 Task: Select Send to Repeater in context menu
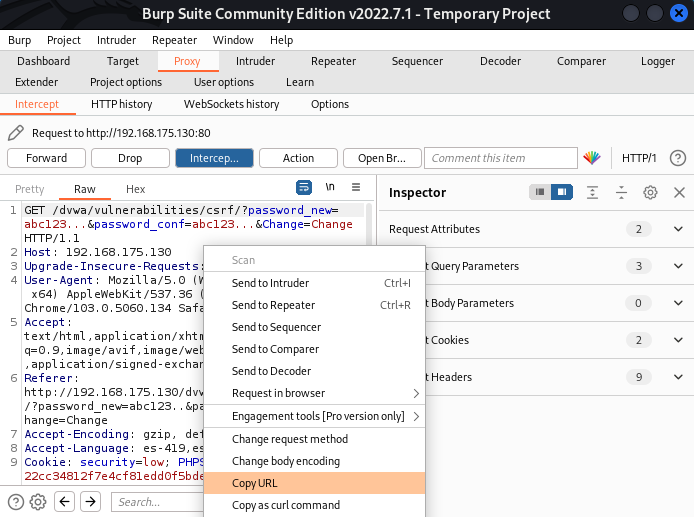click(314, 305)
